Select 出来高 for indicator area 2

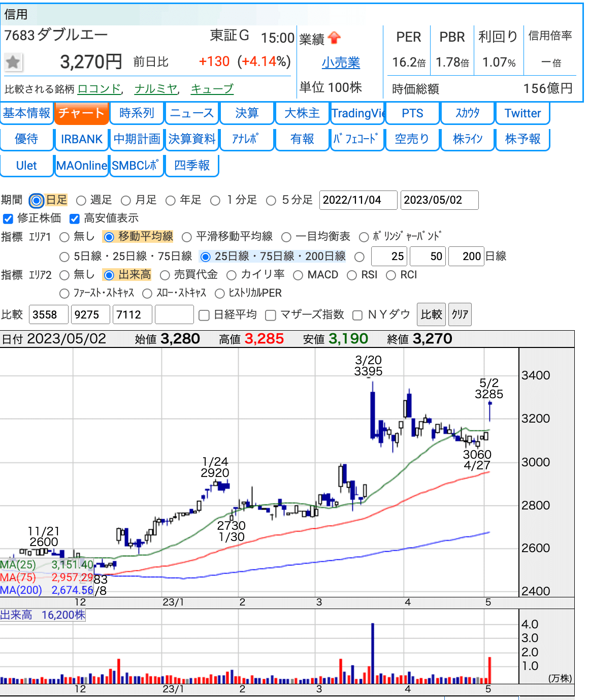pos(109,275)
